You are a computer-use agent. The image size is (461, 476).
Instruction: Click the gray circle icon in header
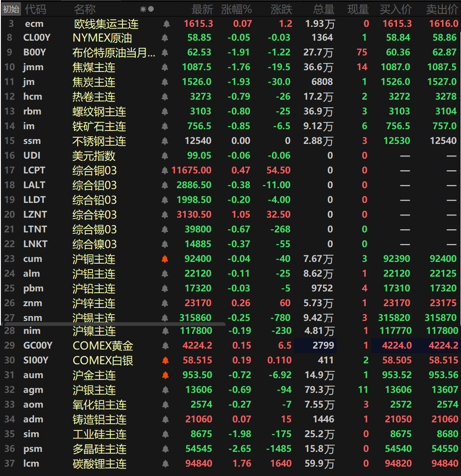pyautogui.click(x=151, y=9)
